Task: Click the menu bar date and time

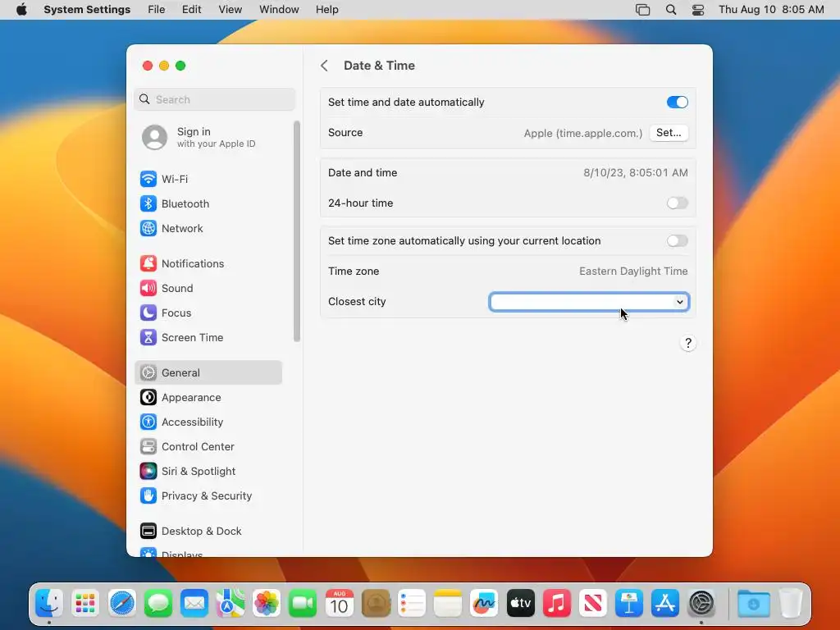Action: (771, 10)
